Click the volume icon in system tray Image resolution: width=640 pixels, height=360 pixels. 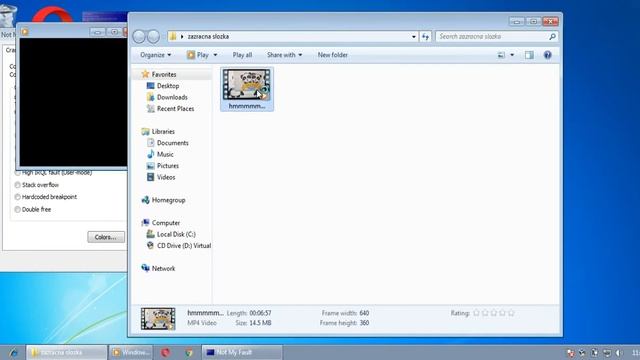pyautogui.click(x=619, y=353)
